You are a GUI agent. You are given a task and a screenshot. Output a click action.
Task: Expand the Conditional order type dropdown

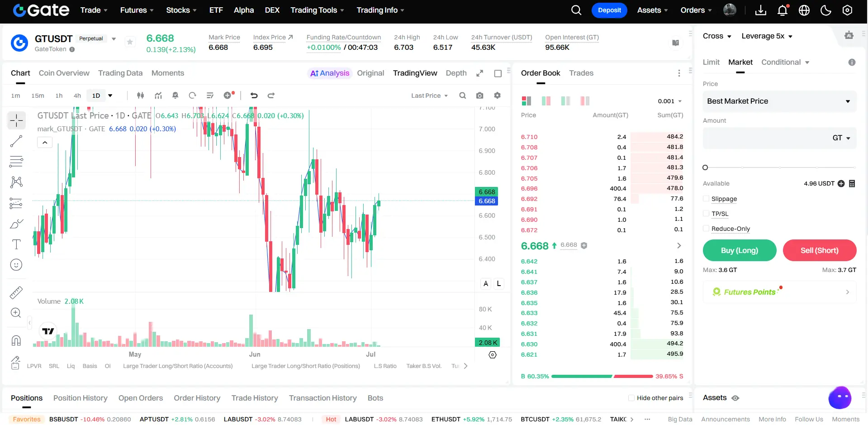coord(785,62)
